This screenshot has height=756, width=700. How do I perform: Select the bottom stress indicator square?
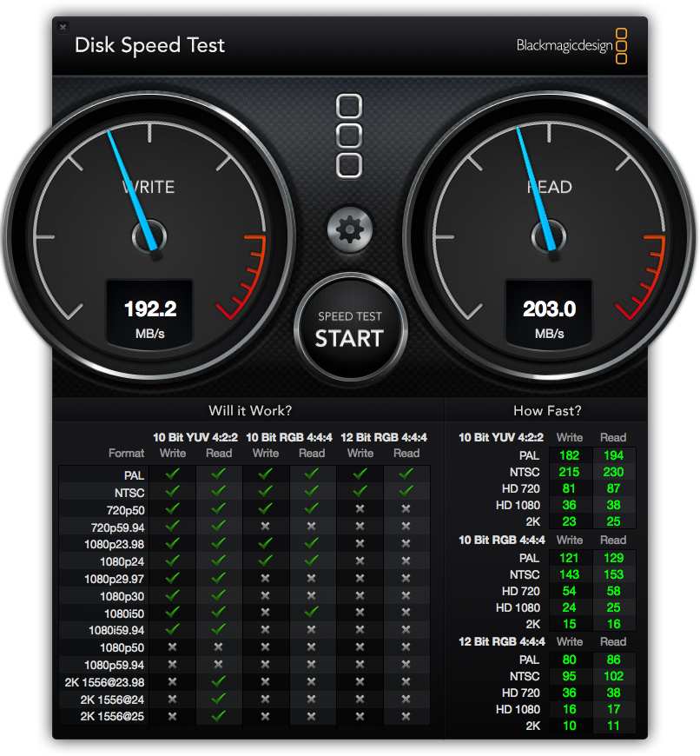point(349,165)
